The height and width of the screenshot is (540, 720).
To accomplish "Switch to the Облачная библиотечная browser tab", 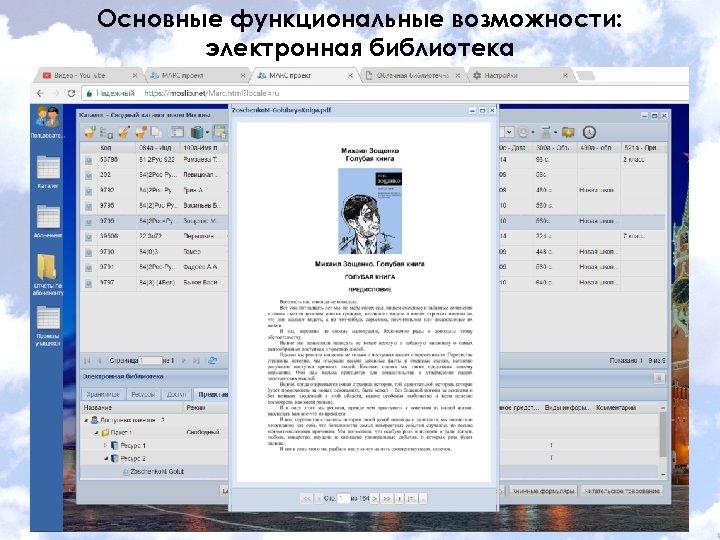I will 412,75.
